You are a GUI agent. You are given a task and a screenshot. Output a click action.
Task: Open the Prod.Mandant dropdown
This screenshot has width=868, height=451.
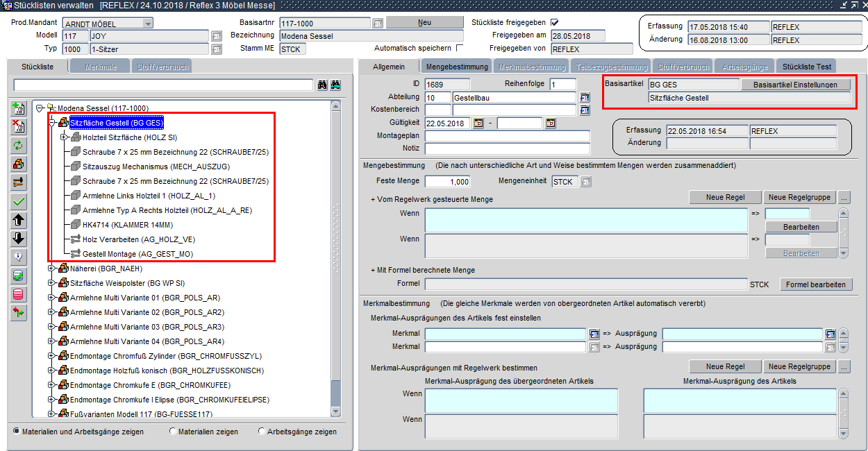coord(147,23)
